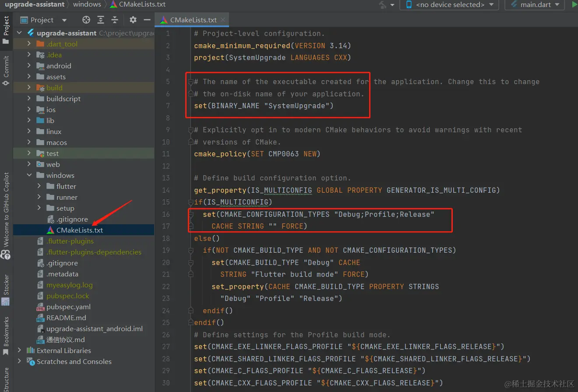The height and width of the screenshot is (392, 578).
Task: Click CMakeLists.txt in the breadcrumb bar
Action: click(x=137, y=4)
